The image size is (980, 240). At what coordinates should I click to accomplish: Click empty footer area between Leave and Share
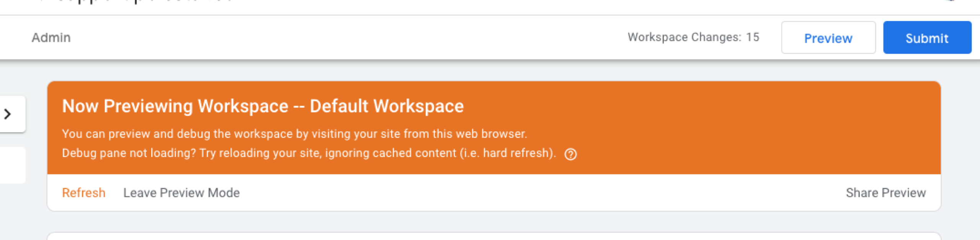tap(536, 192)
